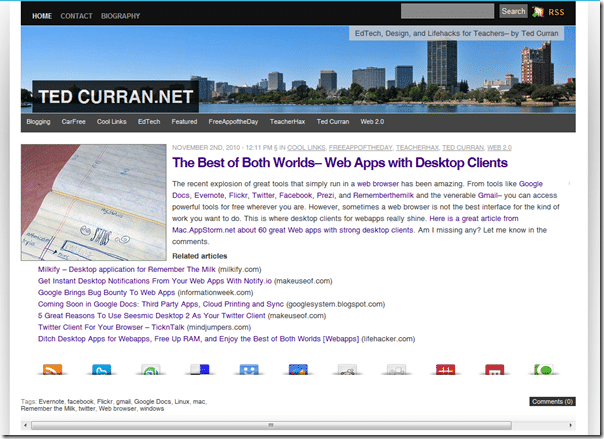Click the TED CURRAN.NET site title
The height and width of the screenshot is (439, 604).
116,97
